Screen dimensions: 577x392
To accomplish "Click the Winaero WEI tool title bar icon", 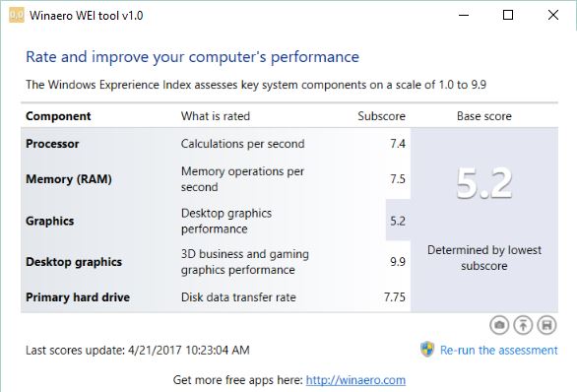I will click(x=17, y=16).
